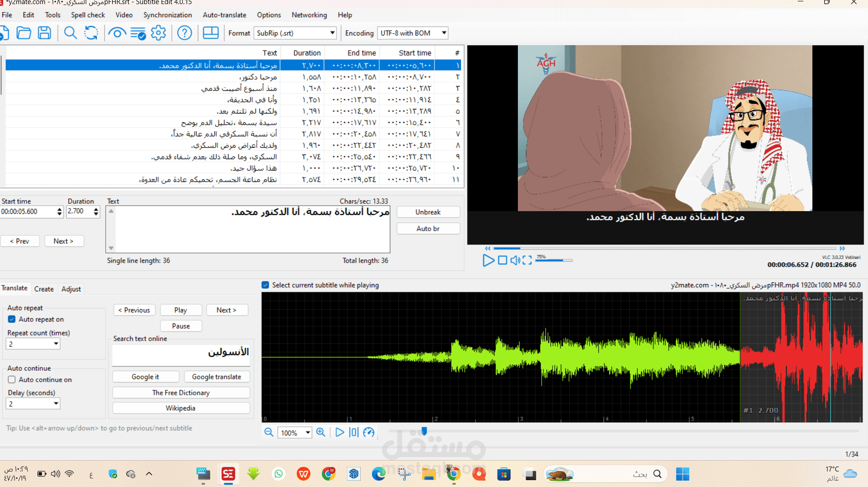Open the Repeat count dropdown
This screenshot has width=868, height=487.
coord(33,344)
